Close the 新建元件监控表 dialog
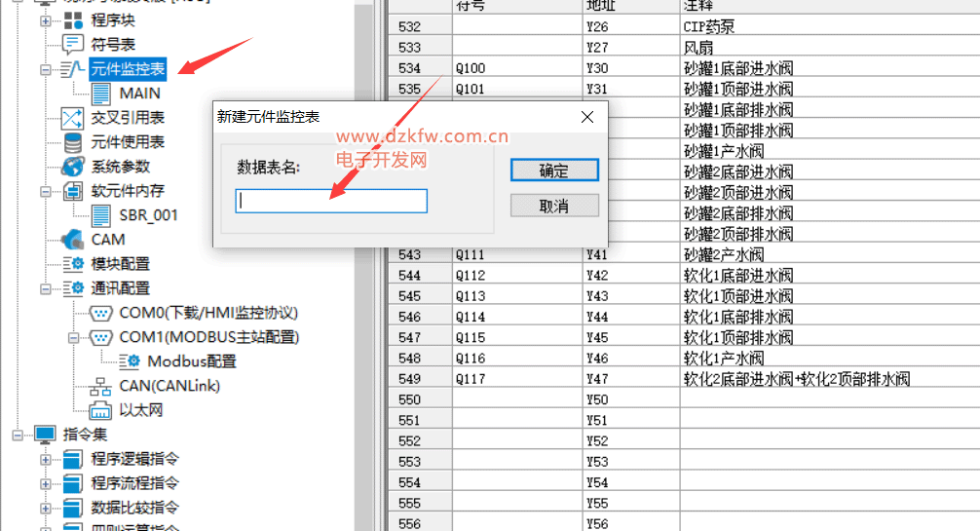Image resolution: width=980 pixels, height=531 pixels. [587, 117]
